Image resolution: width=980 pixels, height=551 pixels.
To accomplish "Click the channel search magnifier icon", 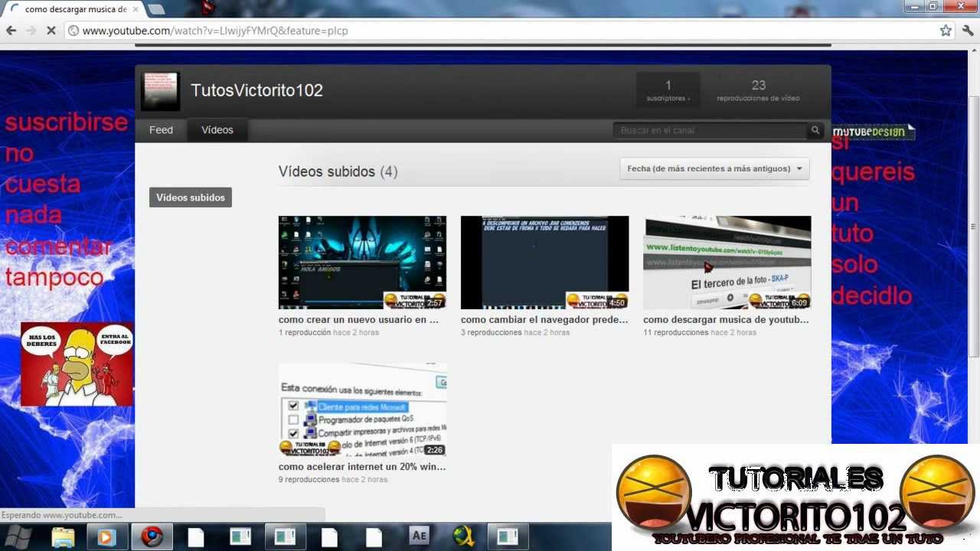I will pos(815,130).
